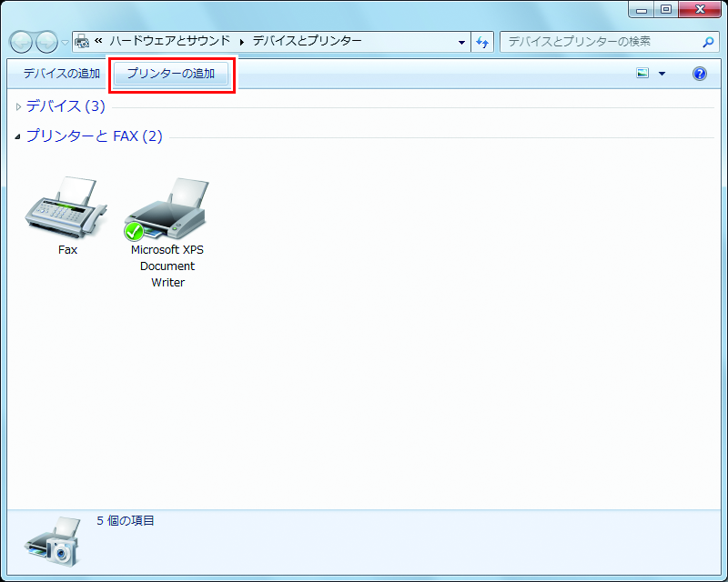Click the magnifier search icon

click(x=709, y=42)
